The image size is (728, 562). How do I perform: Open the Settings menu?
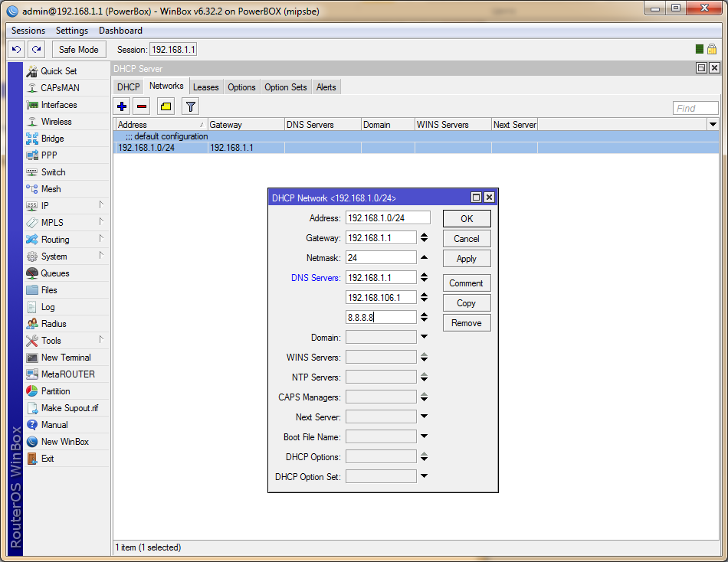(x=72, y=31)
